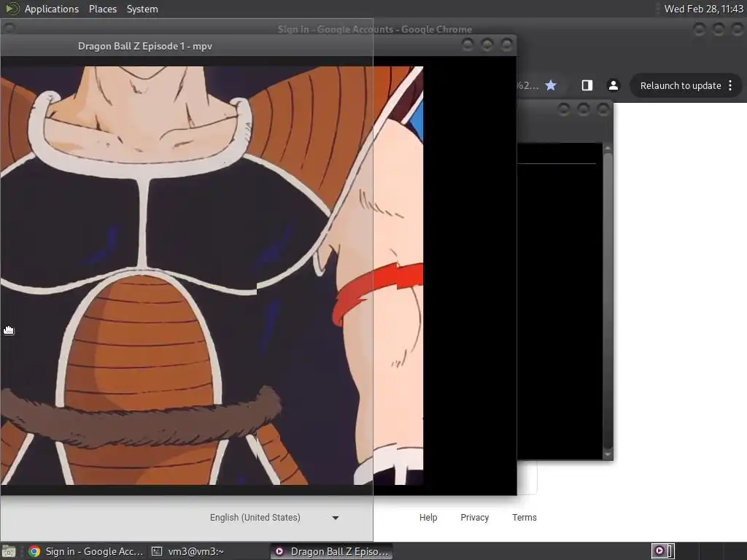Click the terminal window scrollbar
The image size is (747, 560).
(x=608, y=300)
